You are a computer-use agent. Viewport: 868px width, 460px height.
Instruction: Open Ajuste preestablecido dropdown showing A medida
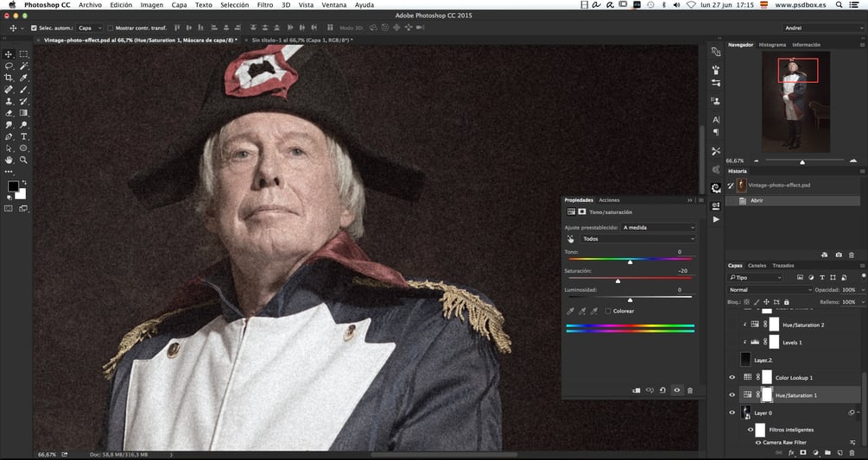coord(657,227)
